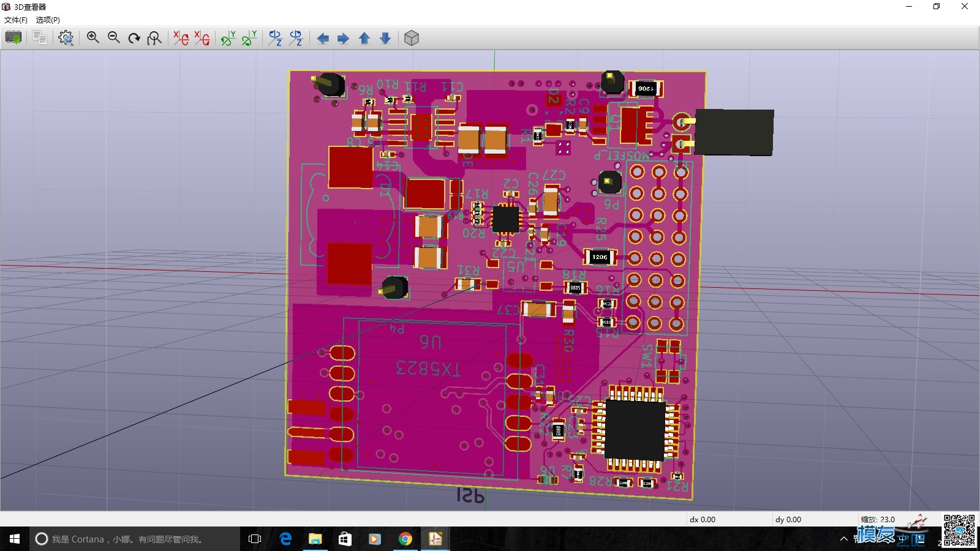Expand hidden system tray icons
980x551 pixels.
pyautogui.click(x=844, y=539)
